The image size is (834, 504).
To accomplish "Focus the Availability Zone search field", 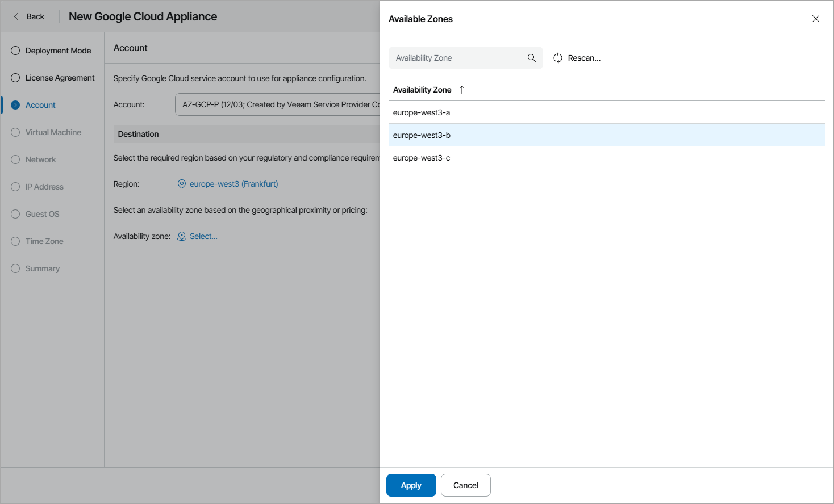I will coord(458,58).
